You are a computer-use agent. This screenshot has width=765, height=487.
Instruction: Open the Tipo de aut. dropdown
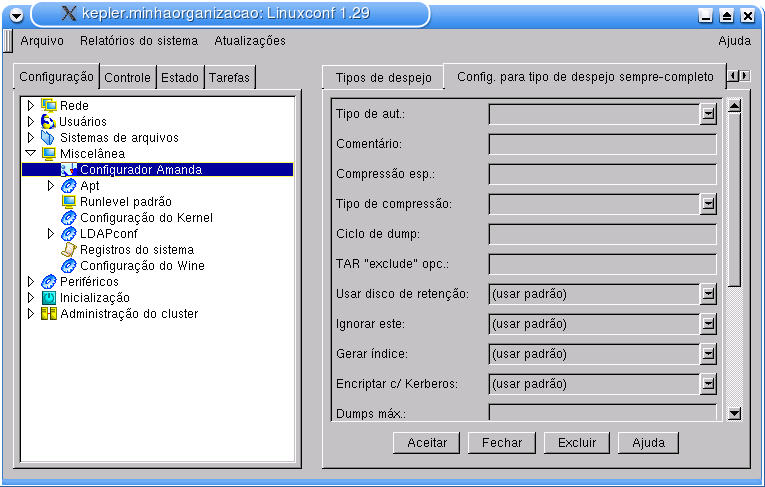[708, 114]
